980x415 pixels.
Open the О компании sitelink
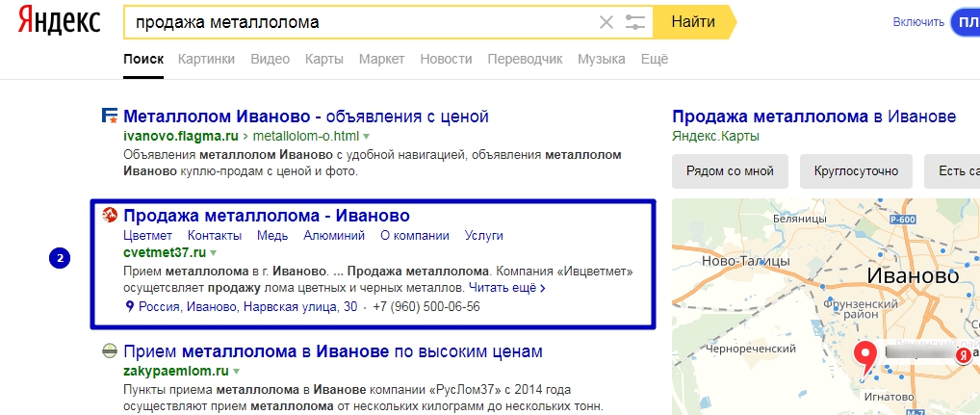[415, 236]
